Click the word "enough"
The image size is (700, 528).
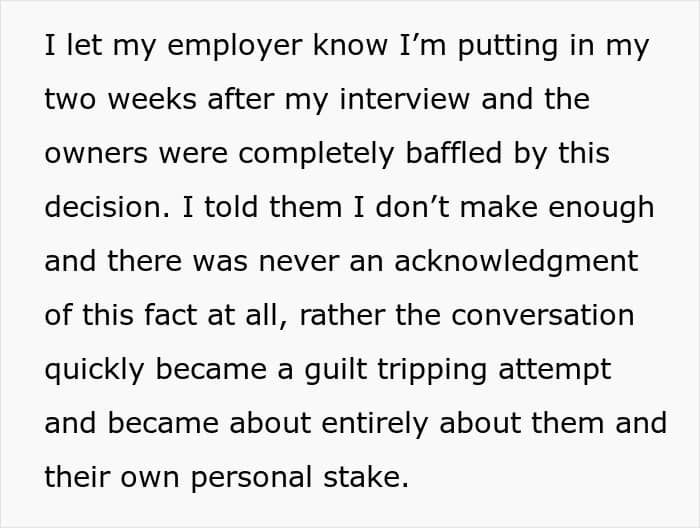(601, 208)
